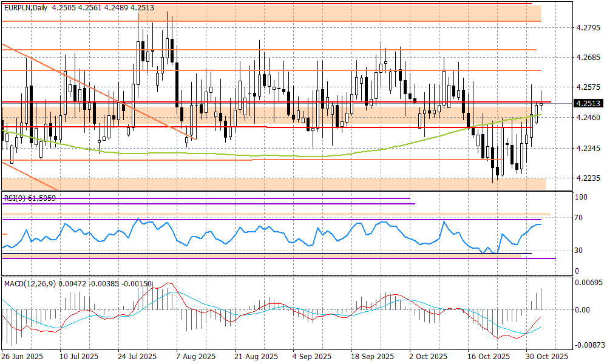Image resolution: width=607 pixels, height=364 pixels.
Task: Click the 4.2235 price axis label
Action: tap(587, 178)
